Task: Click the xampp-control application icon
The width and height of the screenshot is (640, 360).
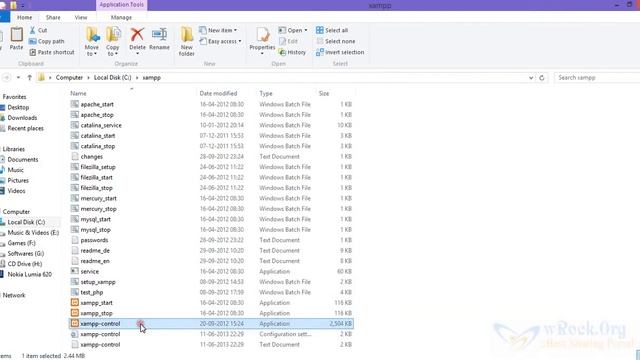Action: [x=75, y=323]
